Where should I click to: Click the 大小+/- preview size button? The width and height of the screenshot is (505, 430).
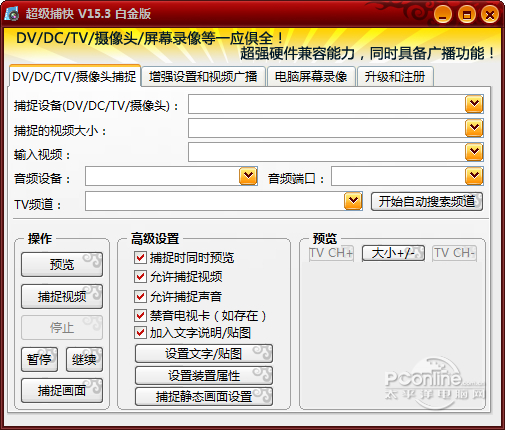tap(393, 253)
